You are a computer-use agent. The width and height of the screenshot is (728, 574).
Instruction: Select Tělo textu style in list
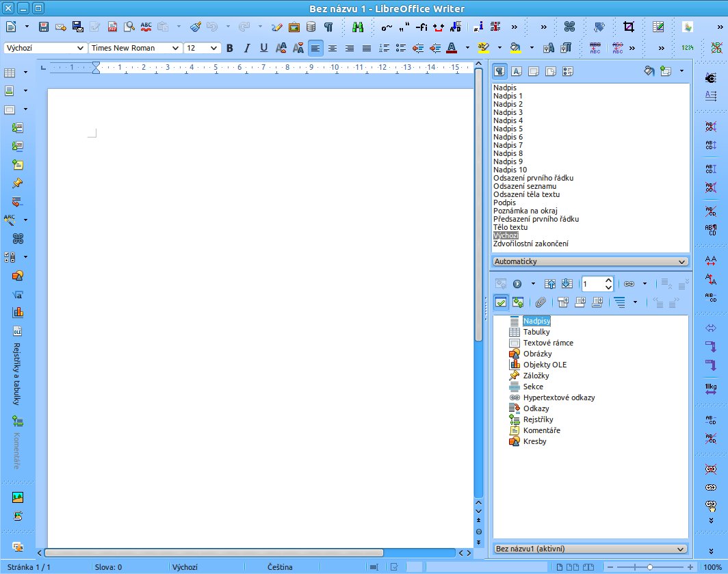pos(510,227)
